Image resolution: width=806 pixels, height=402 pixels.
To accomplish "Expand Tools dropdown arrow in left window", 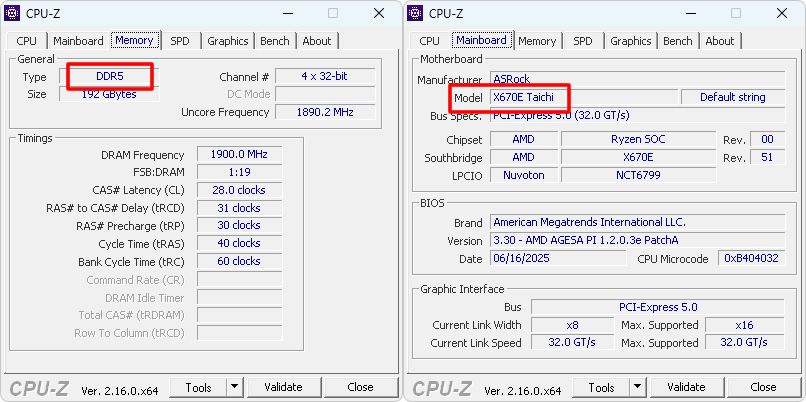I will pos(235,387).
